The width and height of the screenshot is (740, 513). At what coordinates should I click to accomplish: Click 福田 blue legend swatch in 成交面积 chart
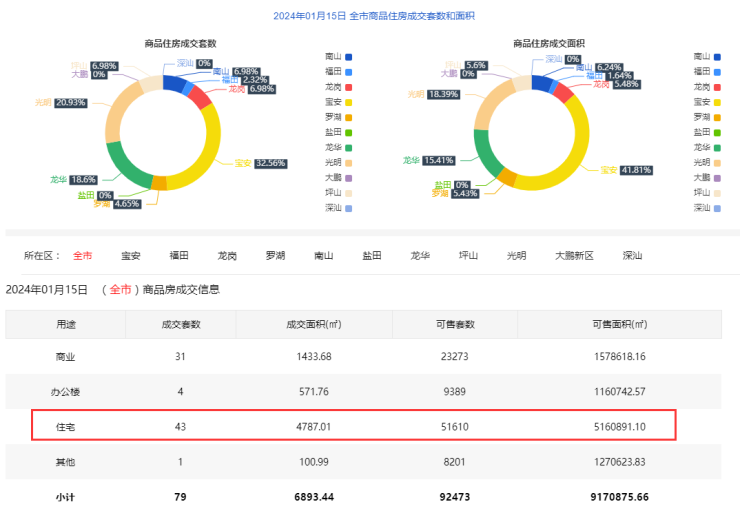click(716, 72)
